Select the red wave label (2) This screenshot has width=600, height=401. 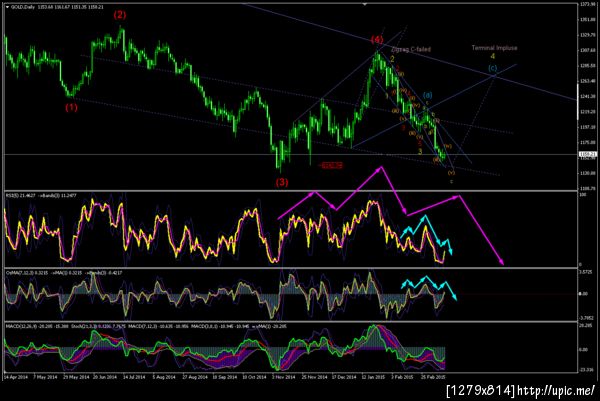pyautogui.click(x=119, y=15)
